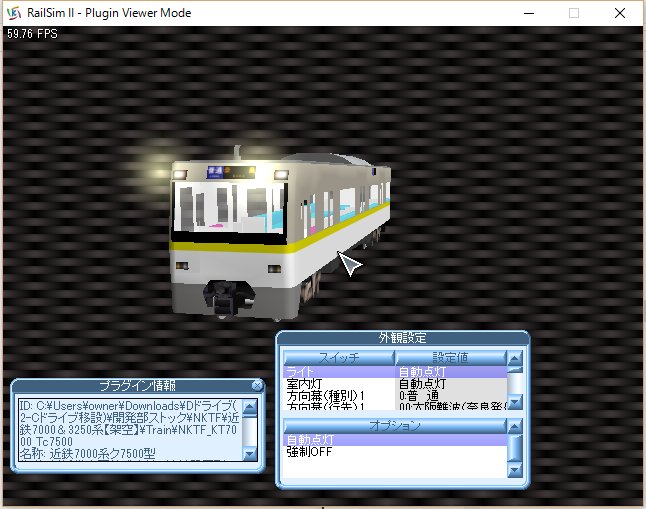
Task: Click the オプション list header
Action: click(395, 426)
